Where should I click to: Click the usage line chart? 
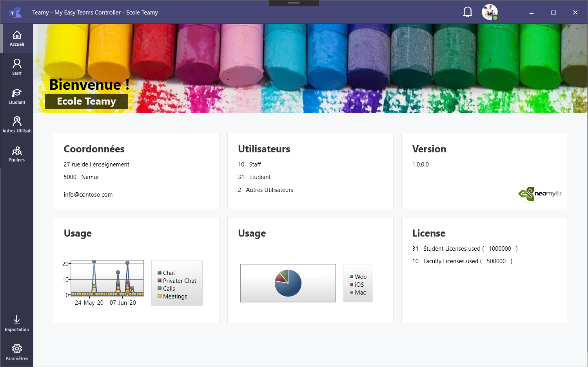coord(107,278)
